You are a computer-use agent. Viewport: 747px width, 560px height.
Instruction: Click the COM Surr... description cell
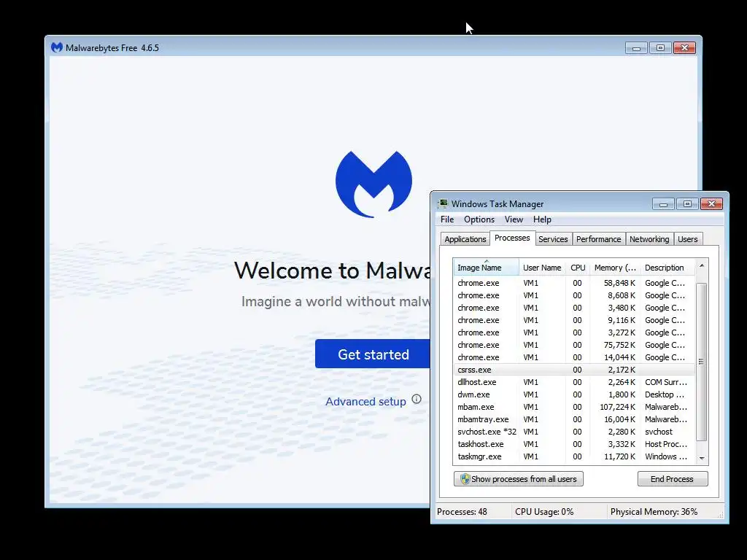666,382
